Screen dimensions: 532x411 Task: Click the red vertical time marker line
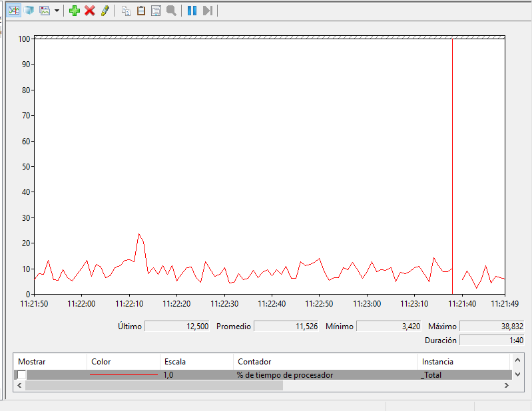click(x=452, y=166)
